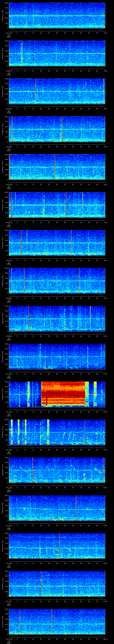Select the 8:00 end time label
114x644 pixels.
[x=105, y=260]
